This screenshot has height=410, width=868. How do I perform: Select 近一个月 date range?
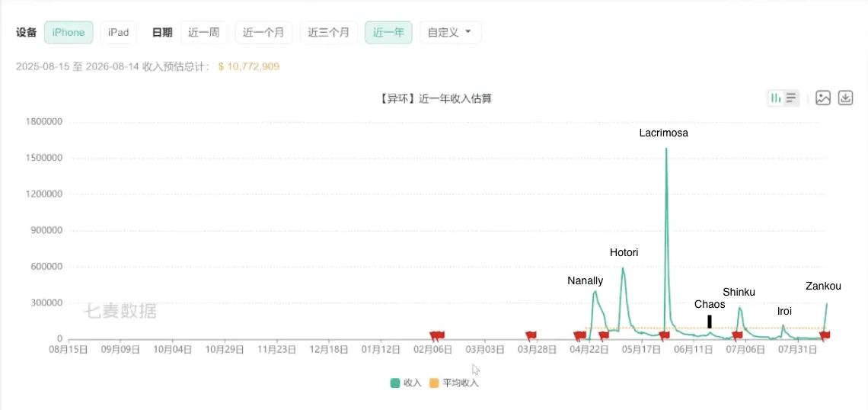pyautogui.click(x=263, y=32)
